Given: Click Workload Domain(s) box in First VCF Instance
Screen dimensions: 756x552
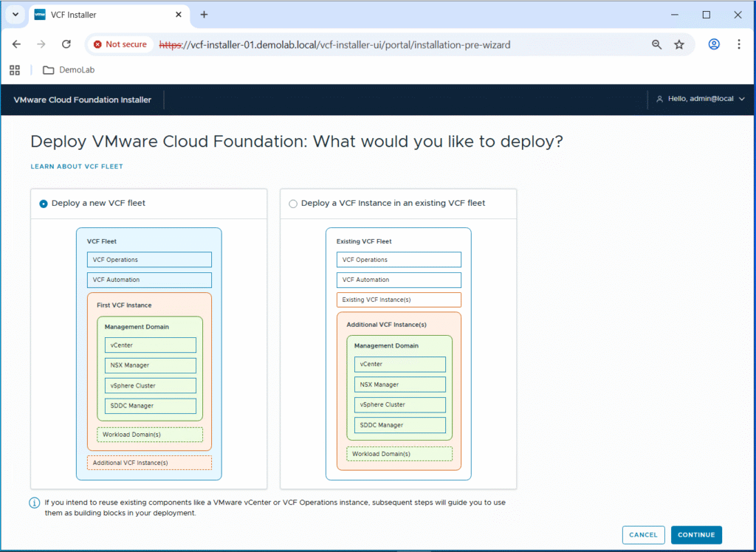Looking at the screenshot, I should coord(150,435).
